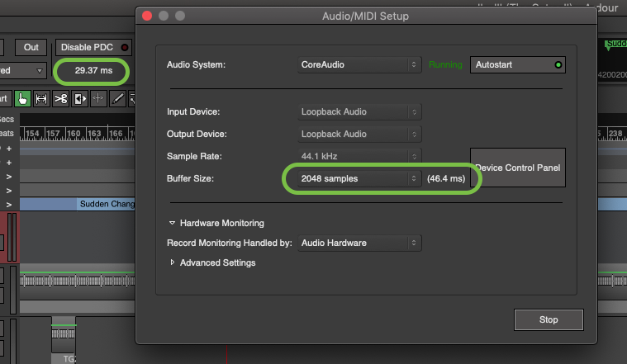Select the Draw pencil tool

pos(118,98)
